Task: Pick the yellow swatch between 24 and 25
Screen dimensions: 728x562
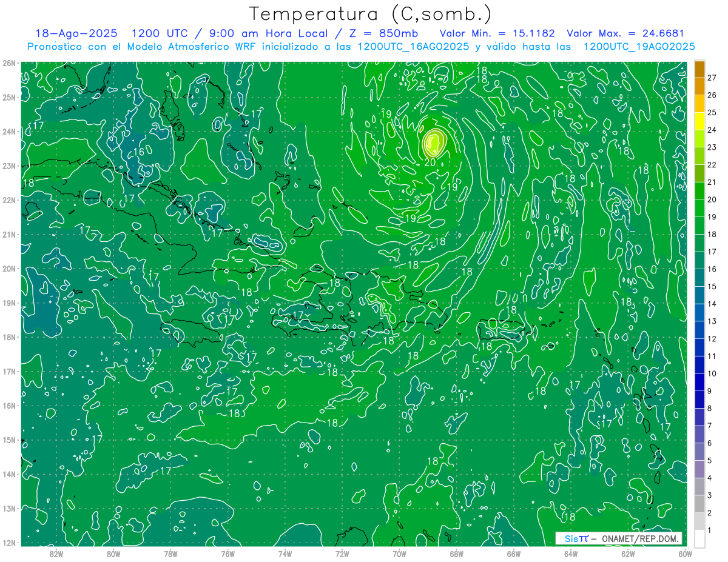Action: (x=700, y=121)
